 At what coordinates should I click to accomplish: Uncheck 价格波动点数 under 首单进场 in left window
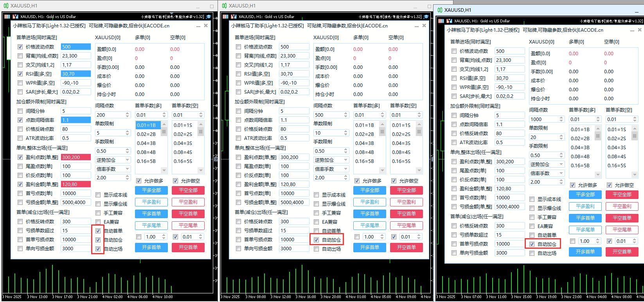(x=20, y=47)
